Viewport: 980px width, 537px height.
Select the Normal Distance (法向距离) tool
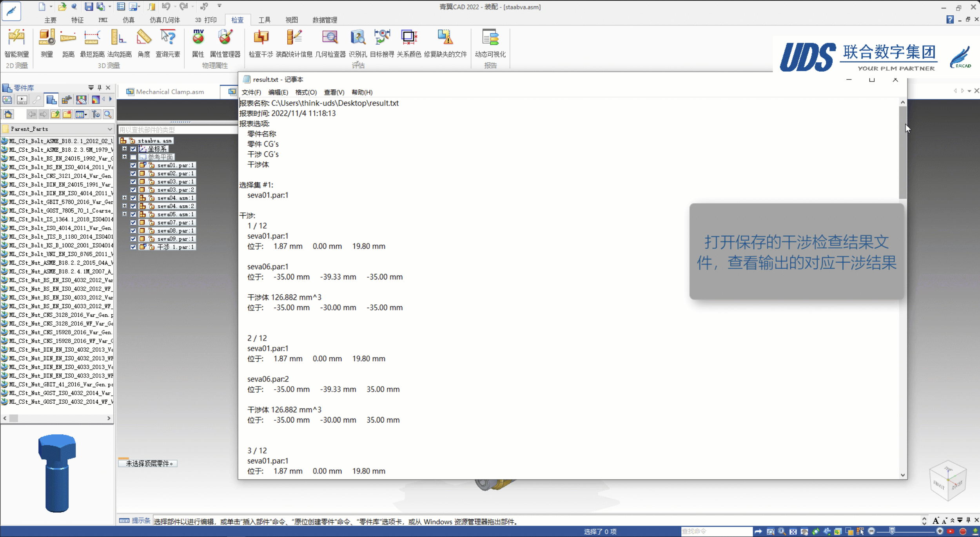(119, 44)
